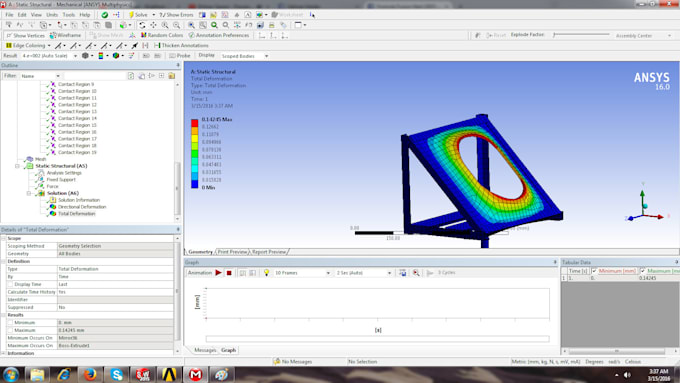The width and height of the screenshot is (680, 383).
Task: Switch to Report Preview tab
Action: click(x=269, y=252)
